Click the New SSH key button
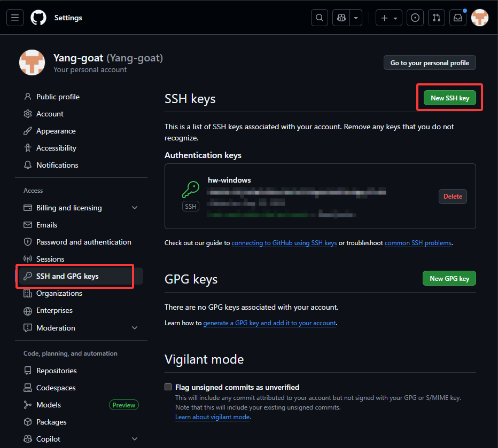The image size is (498, 448). [450, 98]
